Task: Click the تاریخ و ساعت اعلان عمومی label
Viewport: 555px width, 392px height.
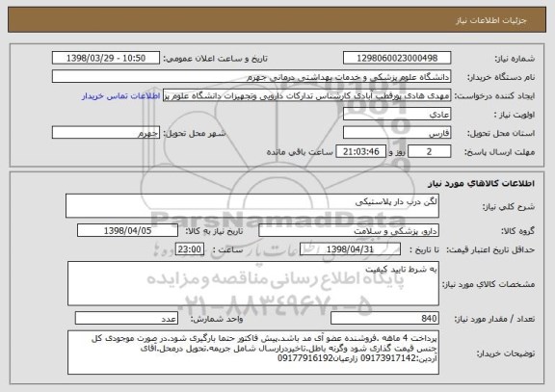Action: tap(215, 59)
